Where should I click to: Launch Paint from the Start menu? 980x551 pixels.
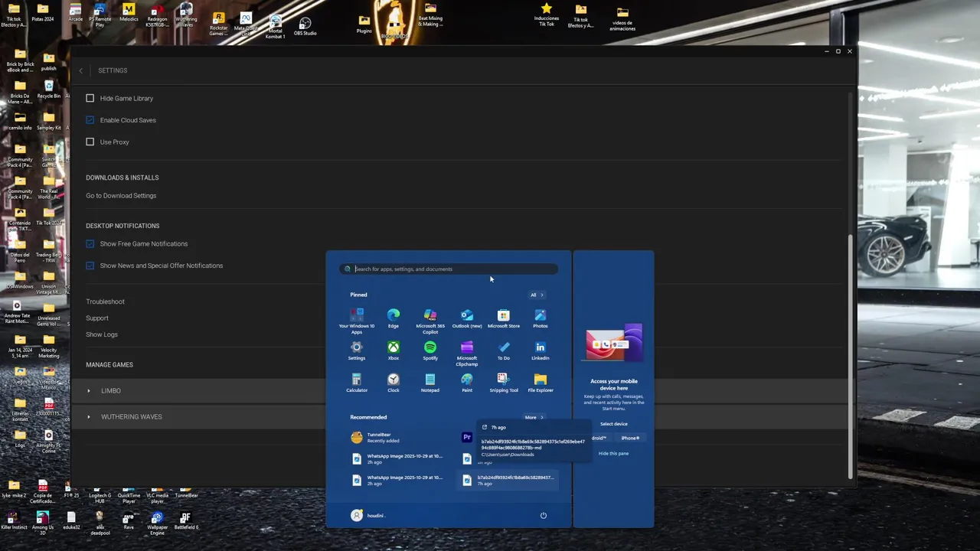467,383
